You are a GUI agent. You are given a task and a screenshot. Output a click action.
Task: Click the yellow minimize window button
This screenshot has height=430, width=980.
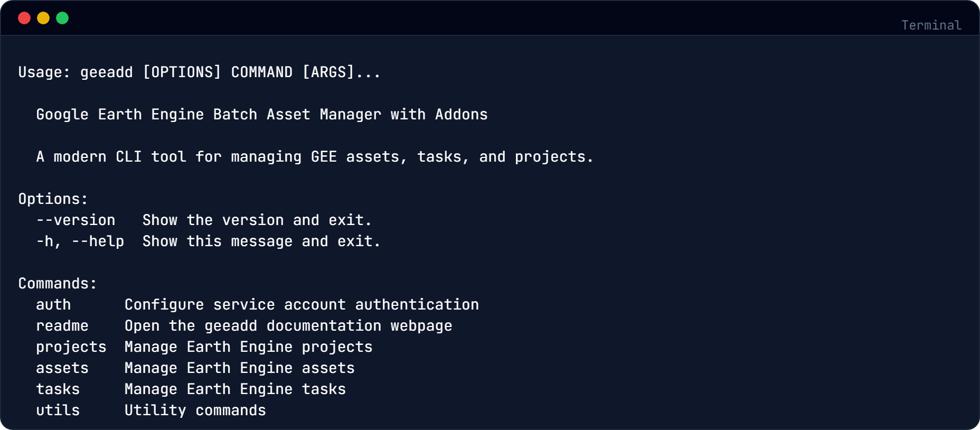click(x=43, y=18)
